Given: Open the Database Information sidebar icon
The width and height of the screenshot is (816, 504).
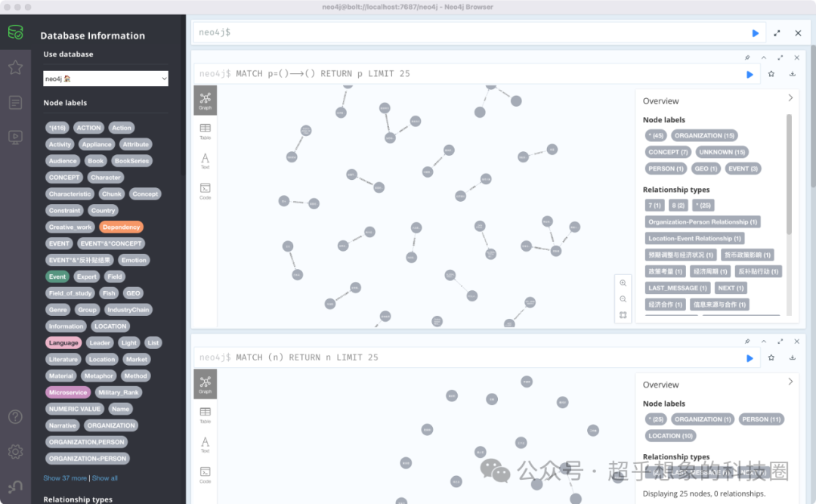Looking at the screenshot, I should coord(15,32).
